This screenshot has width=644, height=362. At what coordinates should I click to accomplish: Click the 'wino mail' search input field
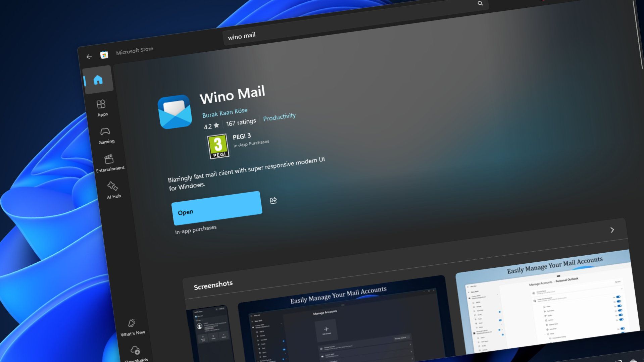242,36
